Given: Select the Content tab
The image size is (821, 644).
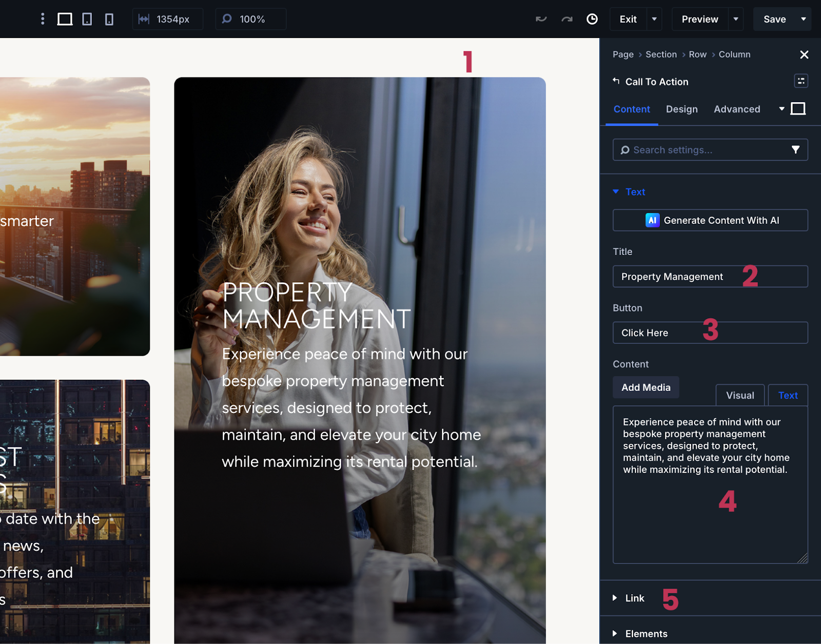Looking at the screenshot, I should tap(632, 109).
